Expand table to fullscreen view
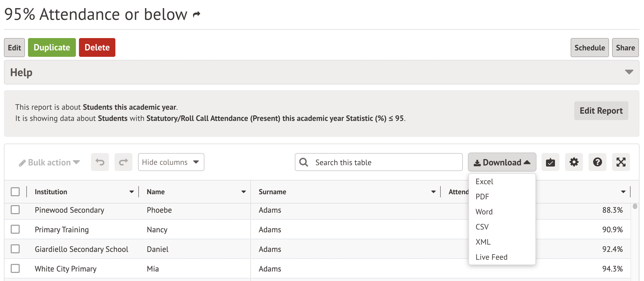 621,162
